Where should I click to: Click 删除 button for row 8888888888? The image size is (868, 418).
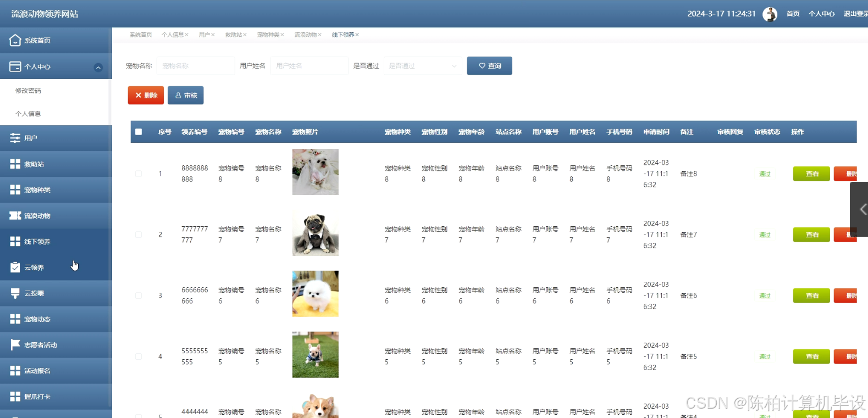[x=845, y=174]
